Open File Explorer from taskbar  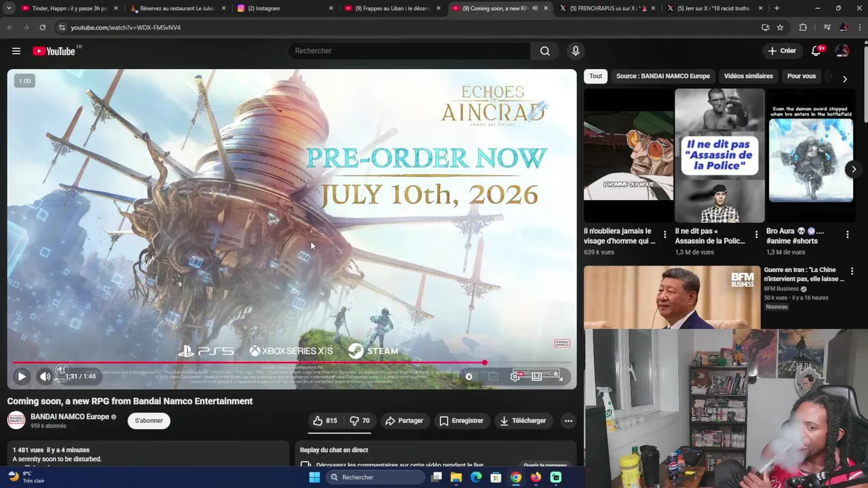(x=456, y=477)
